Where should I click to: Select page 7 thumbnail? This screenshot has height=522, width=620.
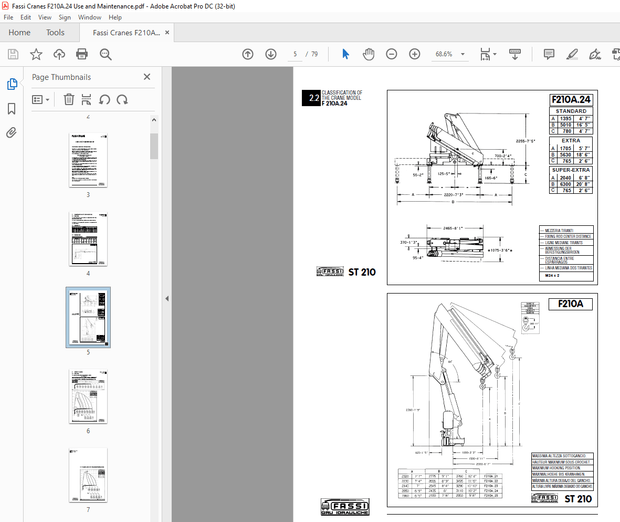(x=88, y=475)
